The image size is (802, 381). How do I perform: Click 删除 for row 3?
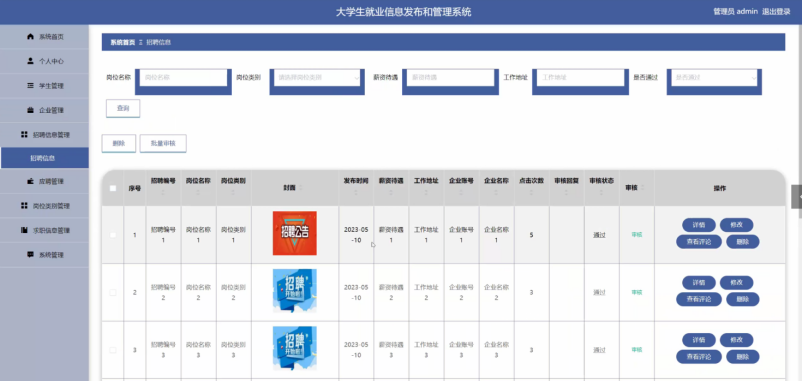(x=743, y=357)
